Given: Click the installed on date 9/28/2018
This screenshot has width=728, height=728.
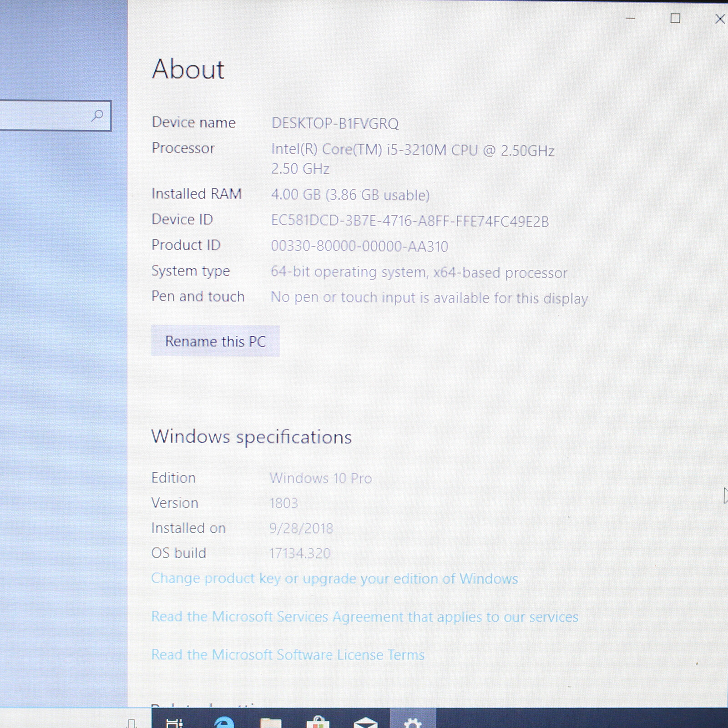Looking at the screenshot, I should 301,528.
